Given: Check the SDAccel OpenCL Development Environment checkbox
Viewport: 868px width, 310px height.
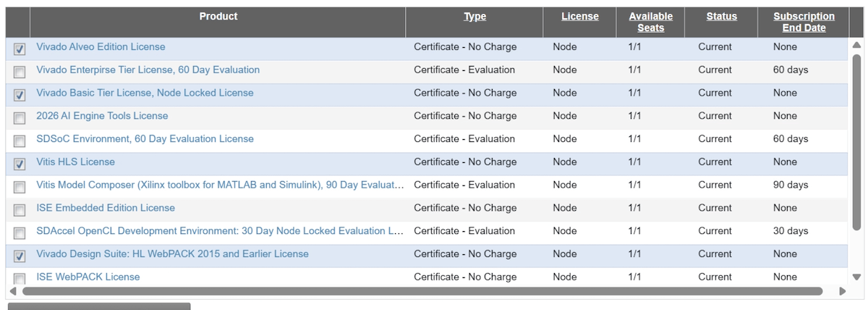Looking at the screenshot, I should click(x=20, y=233).
